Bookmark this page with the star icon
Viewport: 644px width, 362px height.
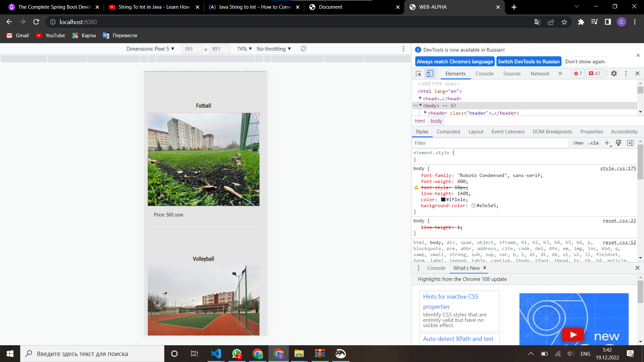tap(564, 22)
